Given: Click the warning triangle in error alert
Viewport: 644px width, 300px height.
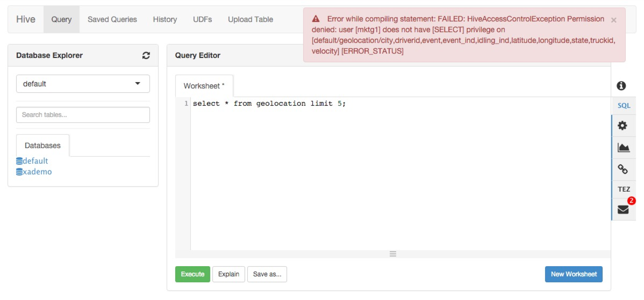Looking at the screenshot, I should 316,19.
